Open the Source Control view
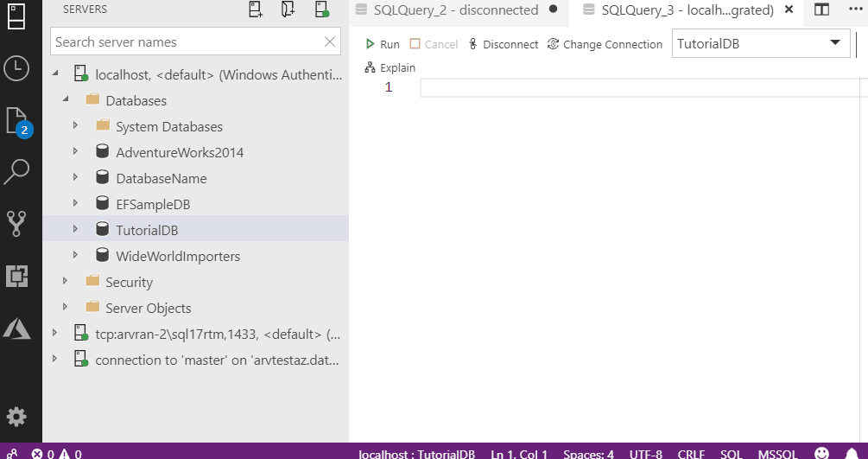This screenshot has width=868, height=459. 16,223
